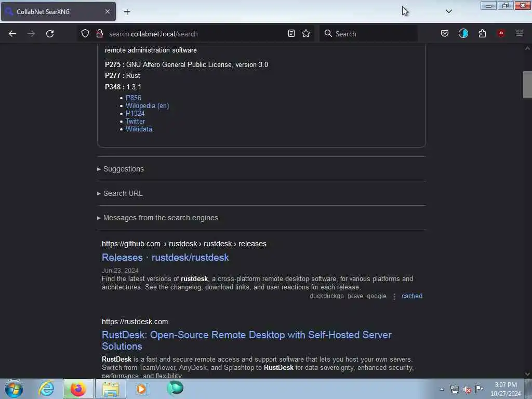Select the CollabNet SearXNG tab
This screenshot has width=532, height=399.
[58, 11]
